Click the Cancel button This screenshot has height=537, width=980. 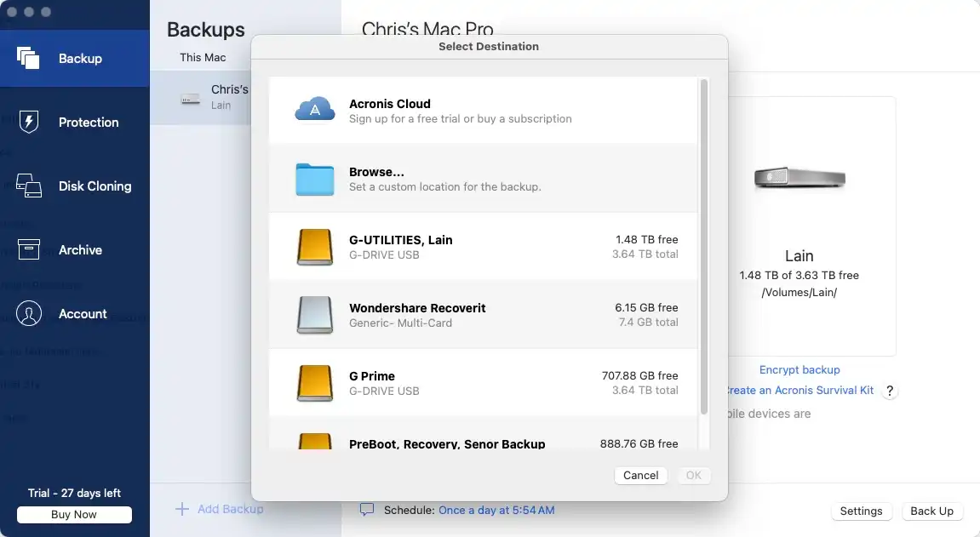[x=640, y=475]
